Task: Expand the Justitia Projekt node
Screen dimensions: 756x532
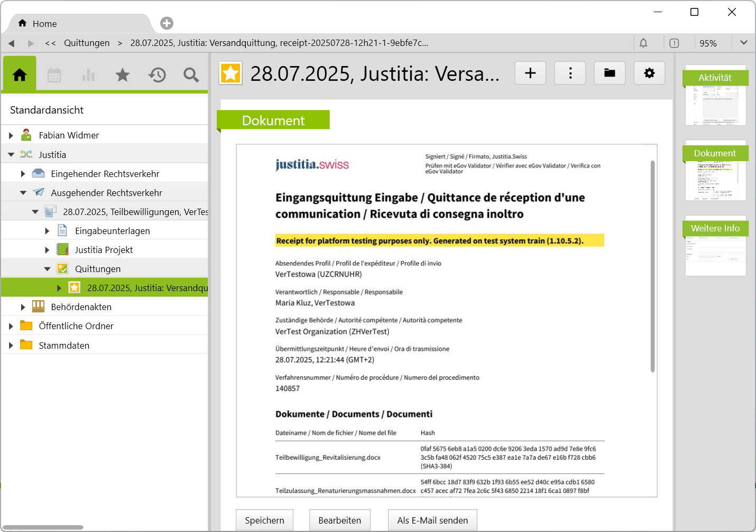Action: [x=47, y=249]
